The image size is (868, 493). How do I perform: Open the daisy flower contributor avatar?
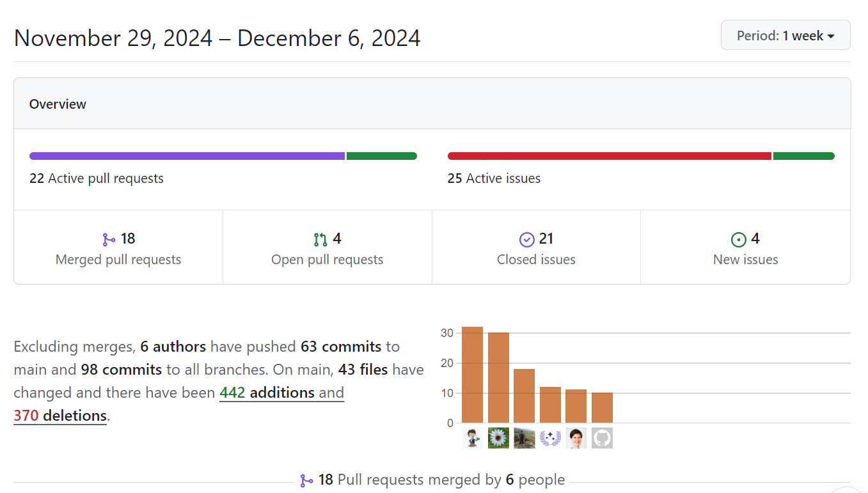point(498,438)
